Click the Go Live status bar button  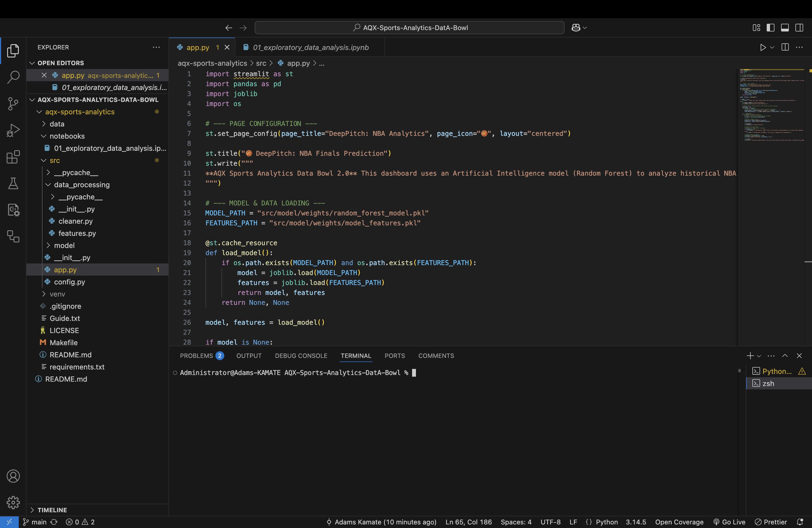pos(729,522)
